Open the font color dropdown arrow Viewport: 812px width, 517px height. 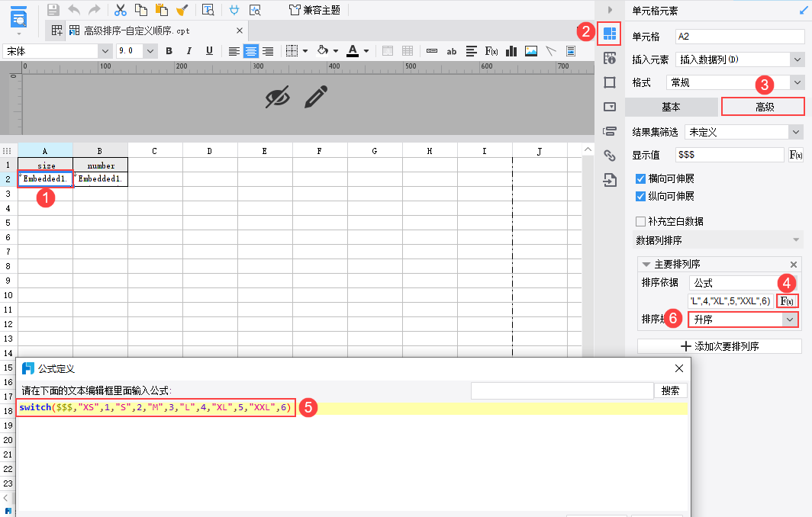pyautogui.click(x=366, y=51)
